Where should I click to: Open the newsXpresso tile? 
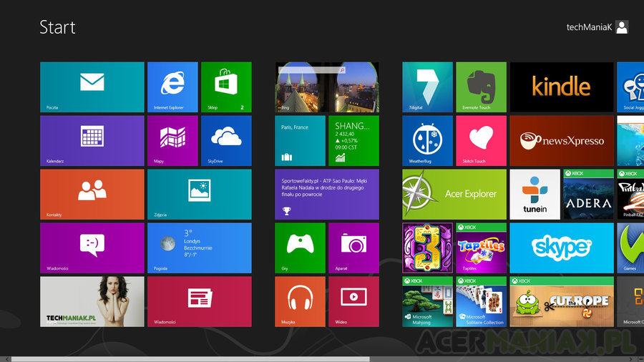(562, 141)
